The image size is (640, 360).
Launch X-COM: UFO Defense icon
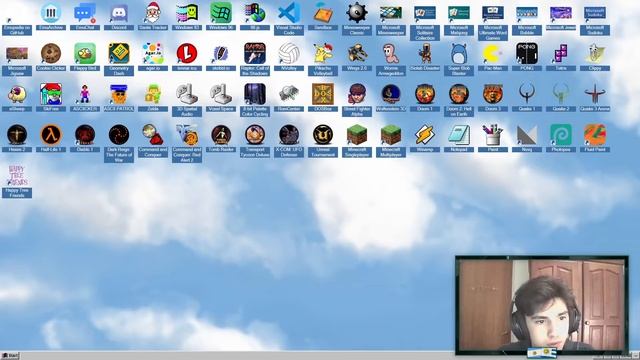289,135
